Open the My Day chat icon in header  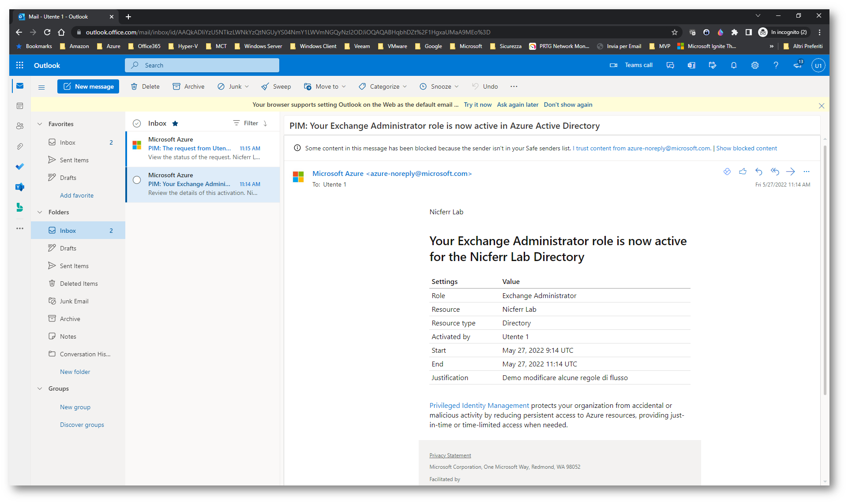tap(670, 65)
